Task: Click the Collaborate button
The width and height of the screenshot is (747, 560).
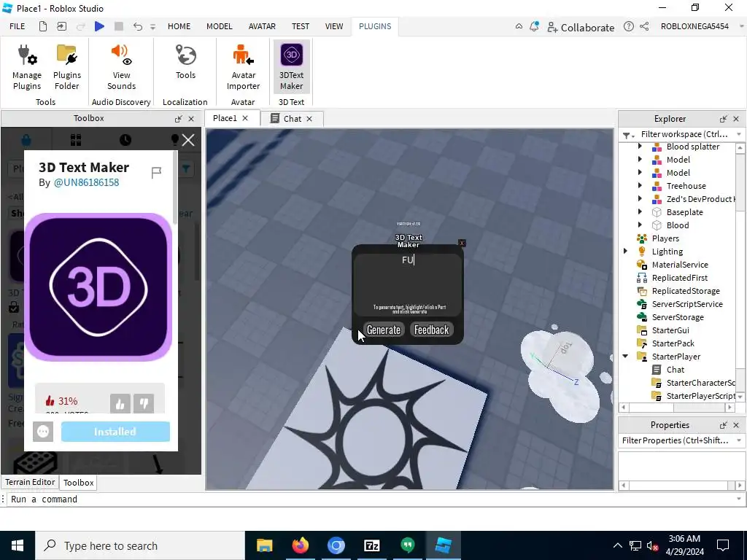Action: [x=581, y=27]
